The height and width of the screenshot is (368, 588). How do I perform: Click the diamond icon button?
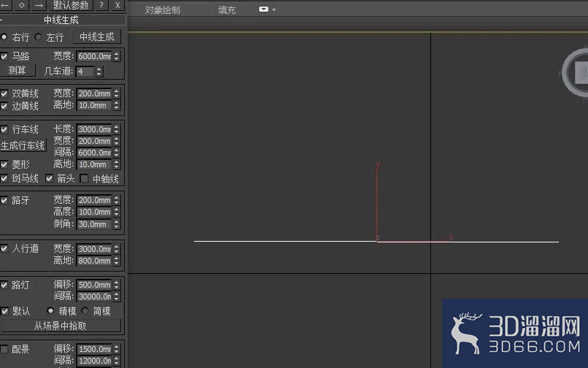(x=22, y=5)
